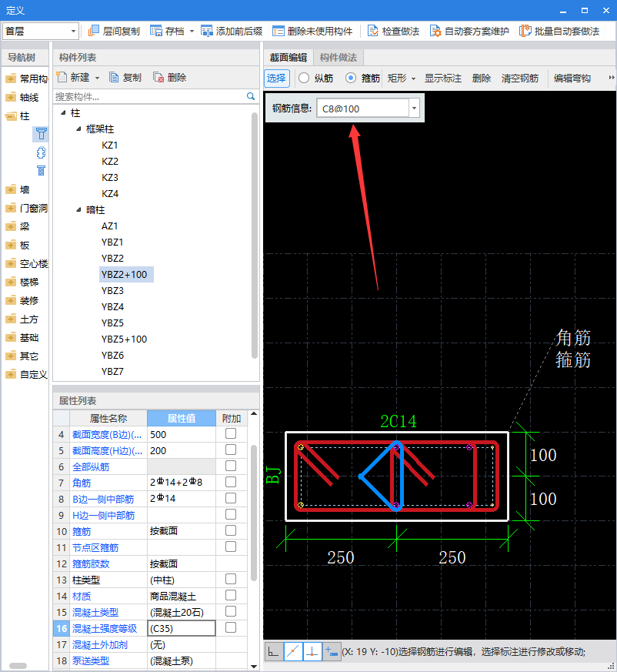Click the 编辑弯钩 button

tap(572, 78)
